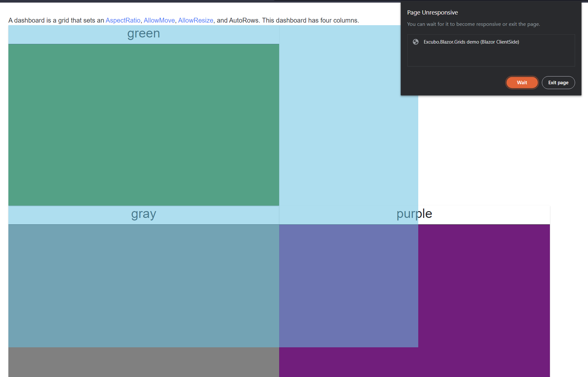Click the globe icon beside Excubo.Blazor.Grids demo
Image resolution: width=588 pixels, height=377 pixels.
[416, 42]
